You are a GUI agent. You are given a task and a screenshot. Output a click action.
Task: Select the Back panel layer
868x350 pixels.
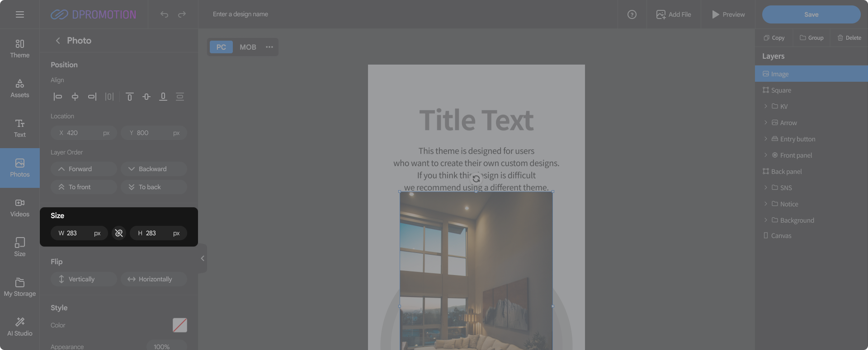[x=811, y=172]
